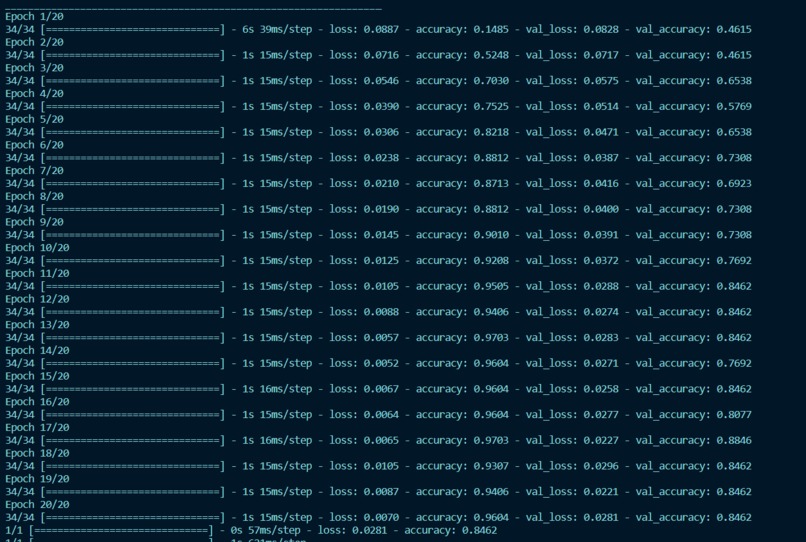Image resolution: width=806 pixels, height=542 pixels.
Task: Click val_loss value 0.0296
Action: pyautogui.click(x=601, y=466)
